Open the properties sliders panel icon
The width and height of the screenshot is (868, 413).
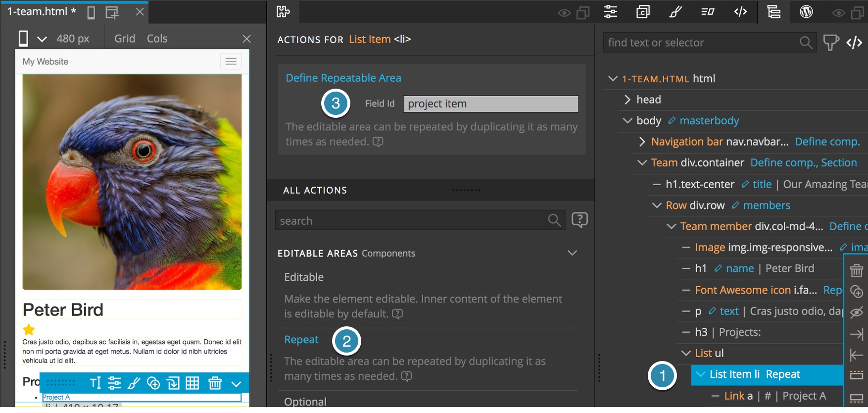click(611, 12)
